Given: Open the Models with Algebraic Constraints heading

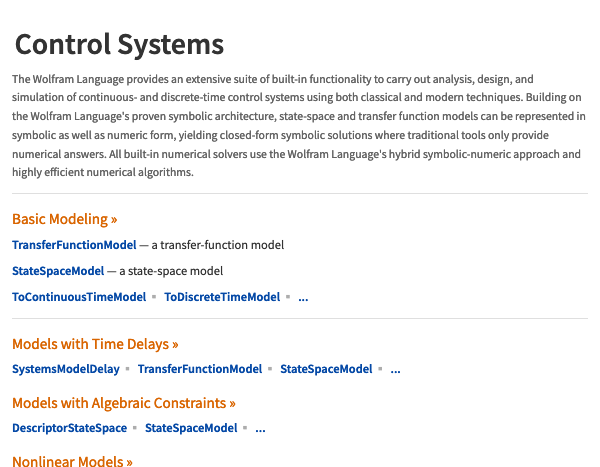Looking at the screenshot, I should [124, 403].
